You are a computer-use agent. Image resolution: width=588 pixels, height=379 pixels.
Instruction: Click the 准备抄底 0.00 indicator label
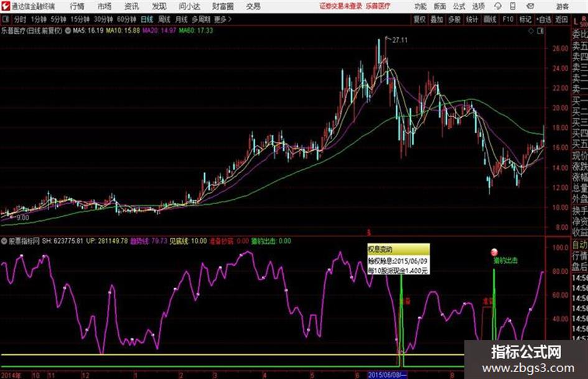pos(229,241)
